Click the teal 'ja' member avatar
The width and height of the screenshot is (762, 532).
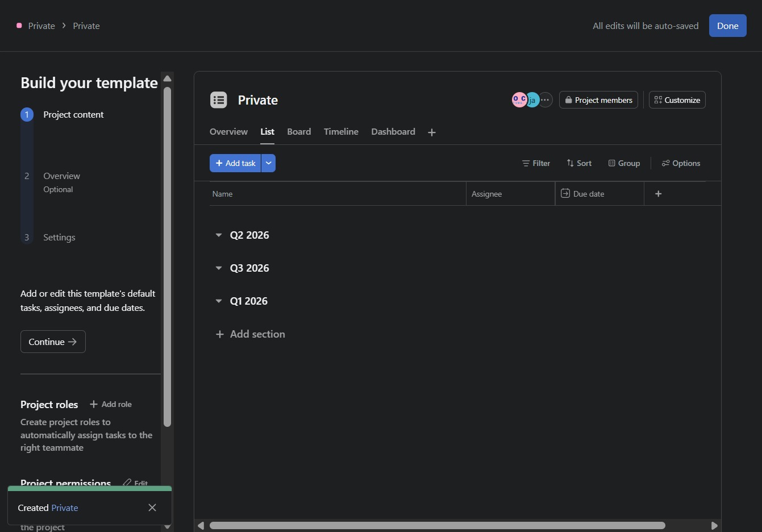coord(532,100)
